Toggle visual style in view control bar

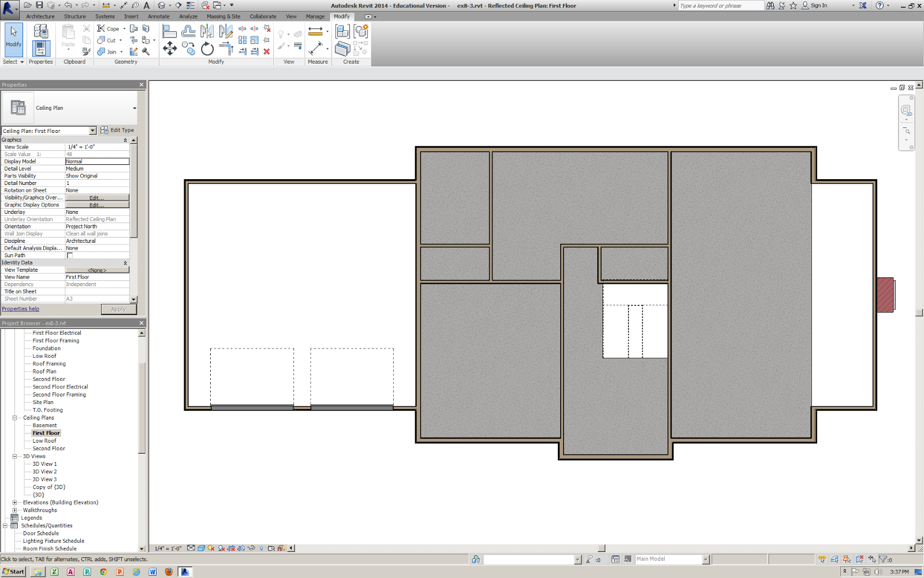[x=201, y=548]
